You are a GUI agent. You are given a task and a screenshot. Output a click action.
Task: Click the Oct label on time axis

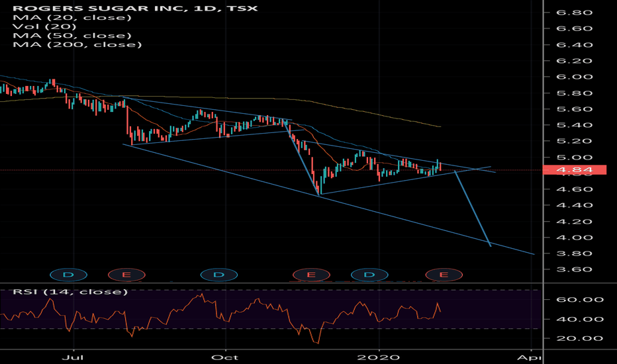pyautogui.click(x=224, y=357)
